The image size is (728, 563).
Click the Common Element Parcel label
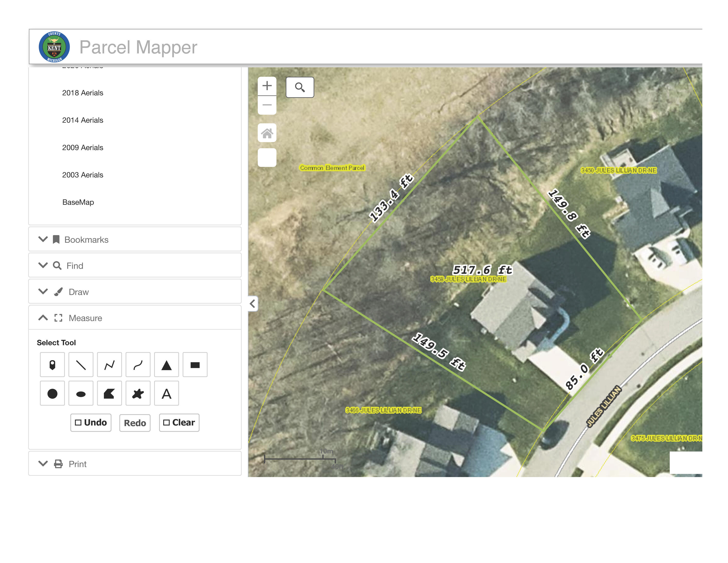[x=332, y=168]
